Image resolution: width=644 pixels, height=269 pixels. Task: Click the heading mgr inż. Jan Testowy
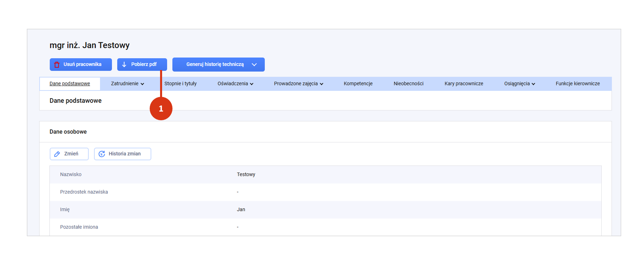(x=90, y=45)
